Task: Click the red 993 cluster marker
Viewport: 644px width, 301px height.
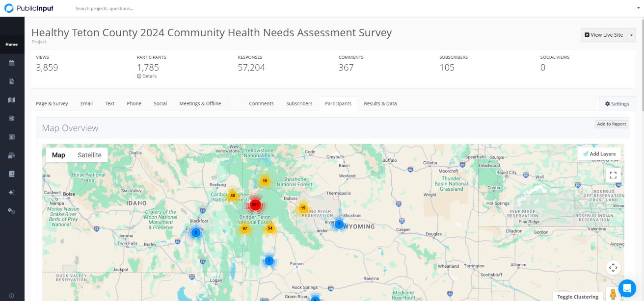Action: [255, 204]
